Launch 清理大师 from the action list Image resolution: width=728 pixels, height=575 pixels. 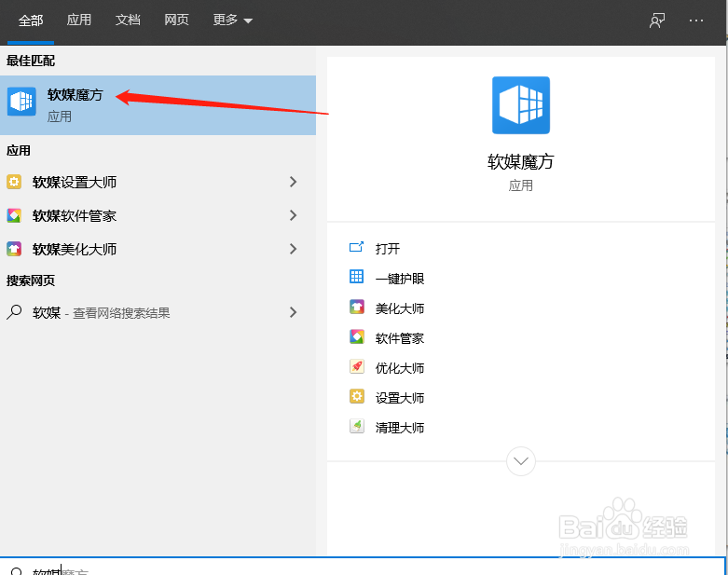[400, 428]
